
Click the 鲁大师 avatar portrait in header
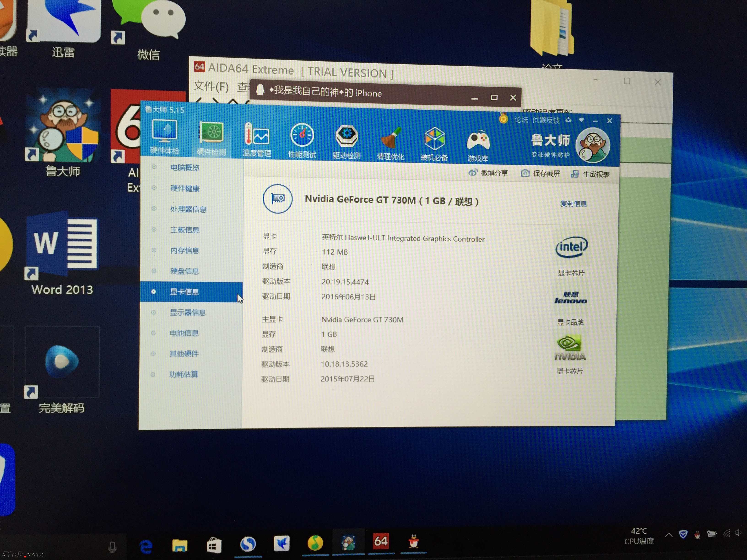coord(593,145)
